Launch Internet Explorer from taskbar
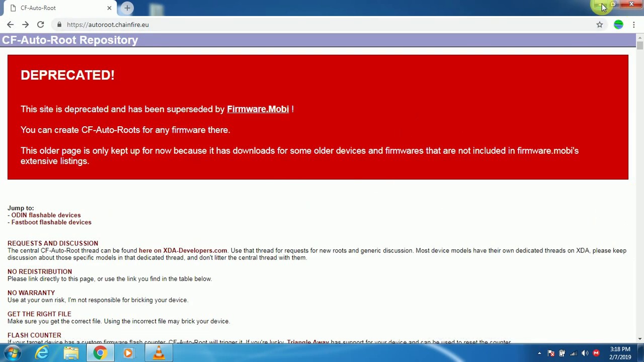 pos(42,353)
